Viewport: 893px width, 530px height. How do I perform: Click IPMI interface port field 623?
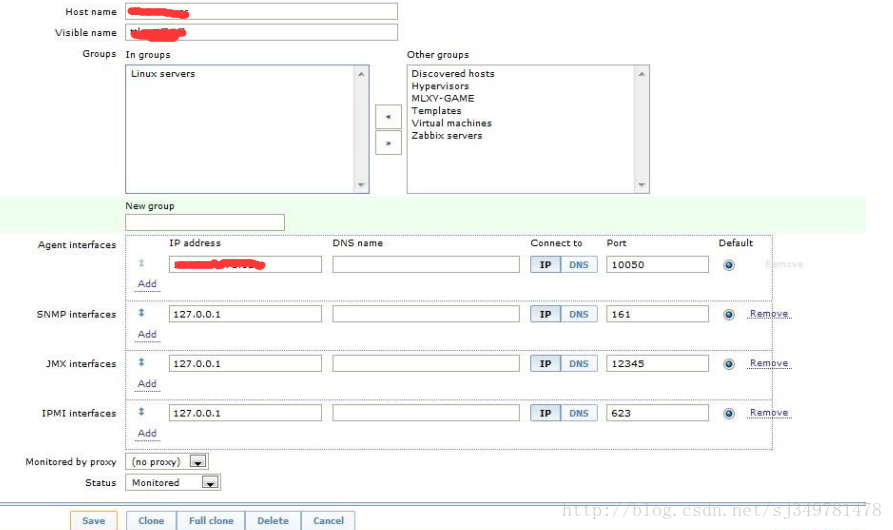coord(657,413)
